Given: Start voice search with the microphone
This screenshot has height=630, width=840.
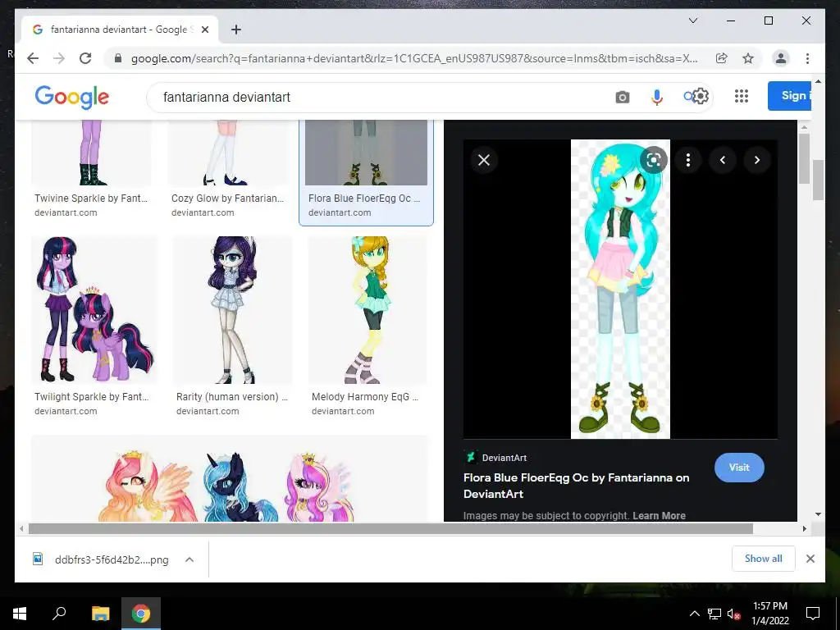Looking at the screenshot, I should point(656,97).
